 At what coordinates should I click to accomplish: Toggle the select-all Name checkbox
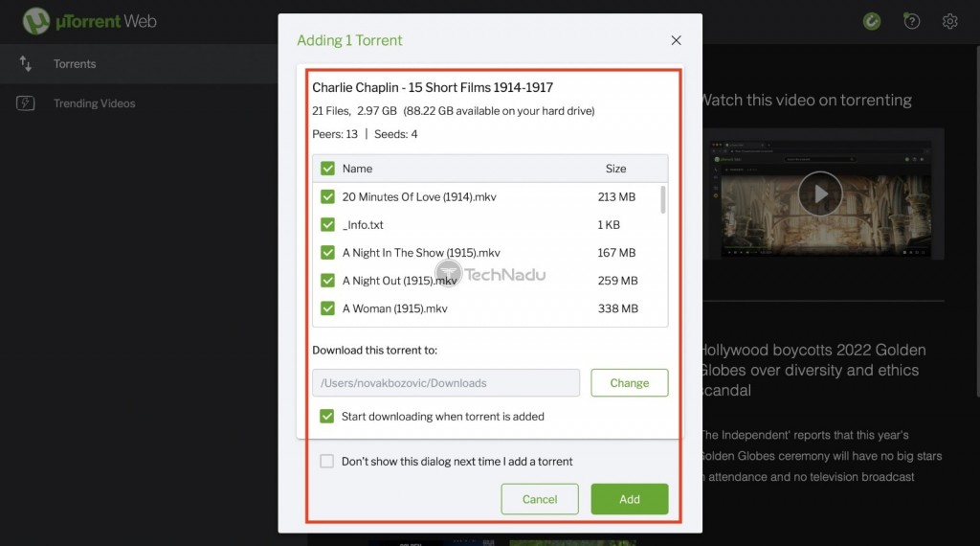point(327,169)
